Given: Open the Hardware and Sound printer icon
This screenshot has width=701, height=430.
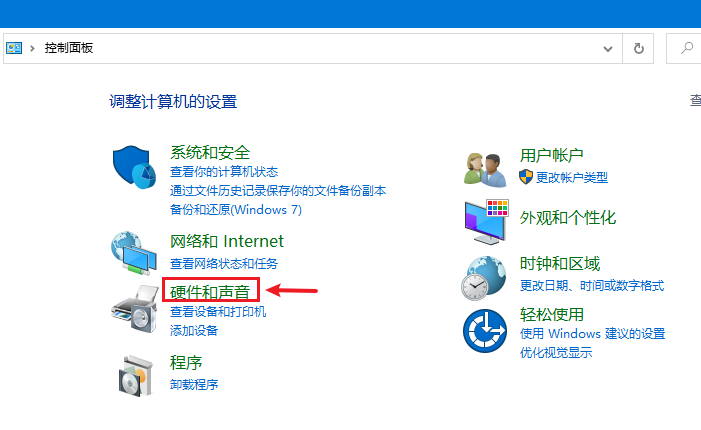Looking at the screenshot, I should (135, 309).
